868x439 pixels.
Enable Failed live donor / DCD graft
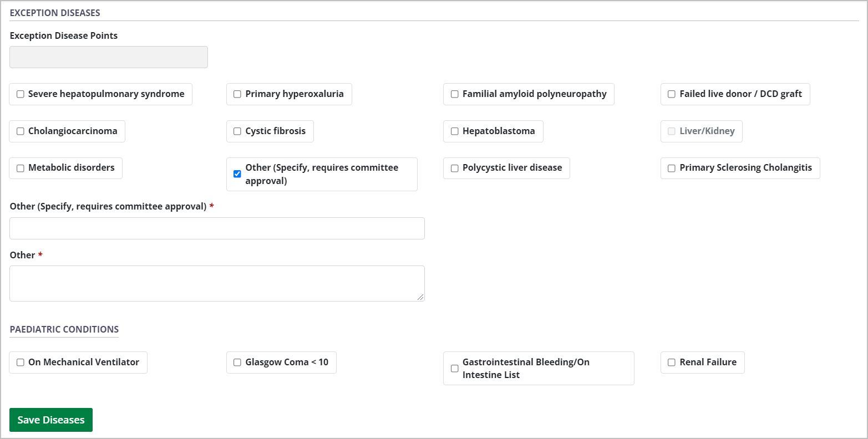point(671,94)
